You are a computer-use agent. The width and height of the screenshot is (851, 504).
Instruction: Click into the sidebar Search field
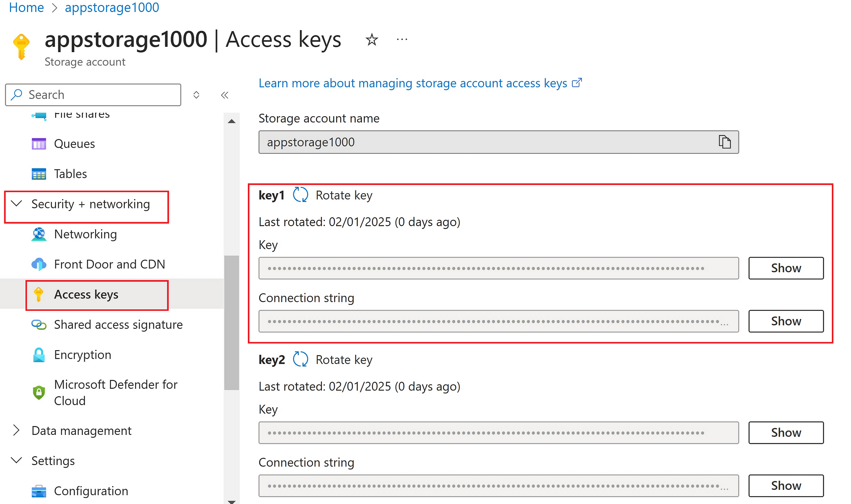(93, 95)
